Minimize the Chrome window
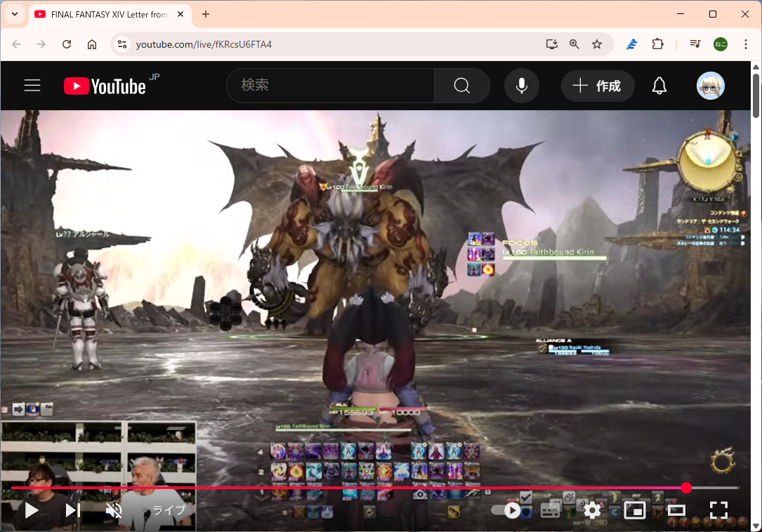 [x=681, y=14]
